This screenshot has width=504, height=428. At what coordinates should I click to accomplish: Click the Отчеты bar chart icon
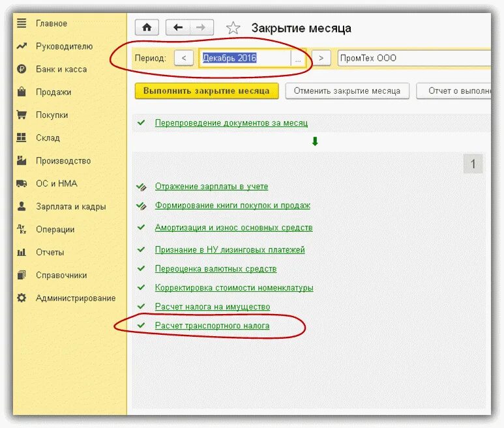[22, 252]
